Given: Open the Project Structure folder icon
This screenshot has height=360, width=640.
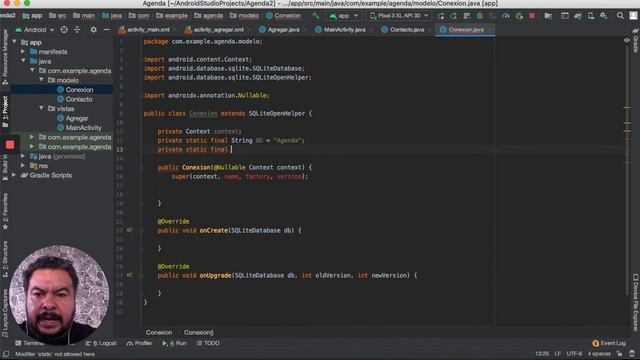Looking at the screenshot, I should 548,16.
